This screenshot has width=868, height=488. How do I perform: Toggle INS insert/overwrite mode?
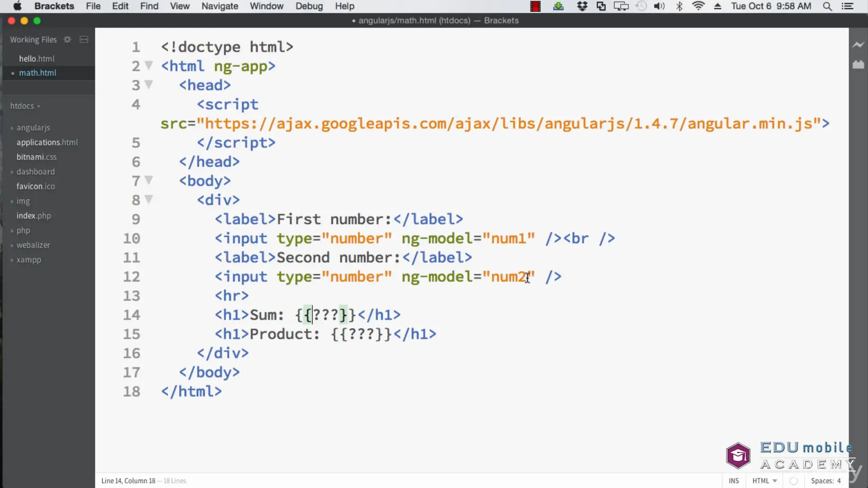click(x=733, y=481)
